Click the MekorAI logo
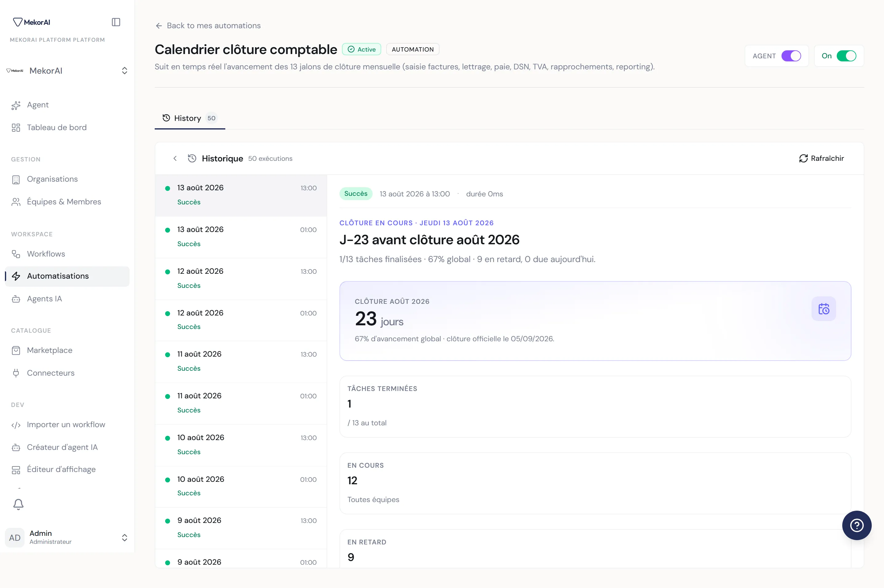 (x=32, y=22)
